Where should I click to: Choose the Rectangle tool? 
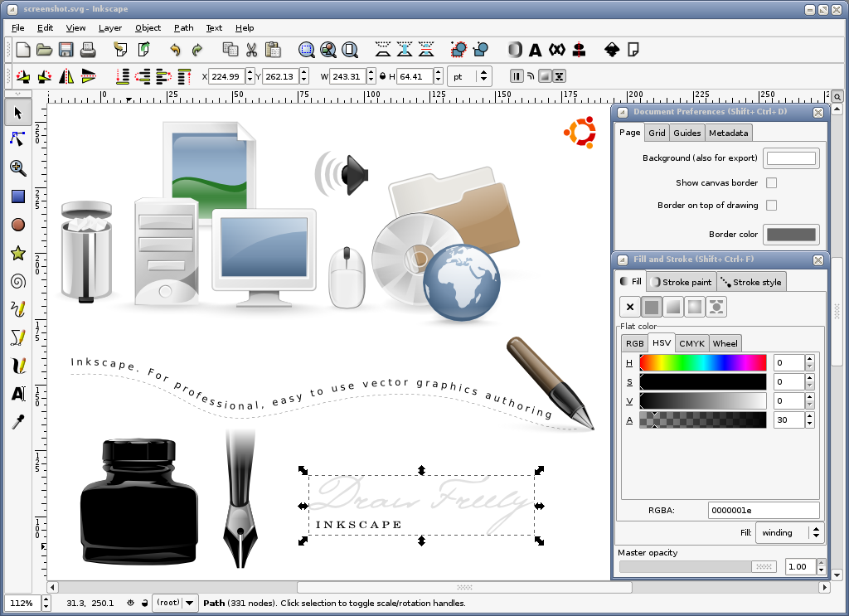[x=17, y=196]
